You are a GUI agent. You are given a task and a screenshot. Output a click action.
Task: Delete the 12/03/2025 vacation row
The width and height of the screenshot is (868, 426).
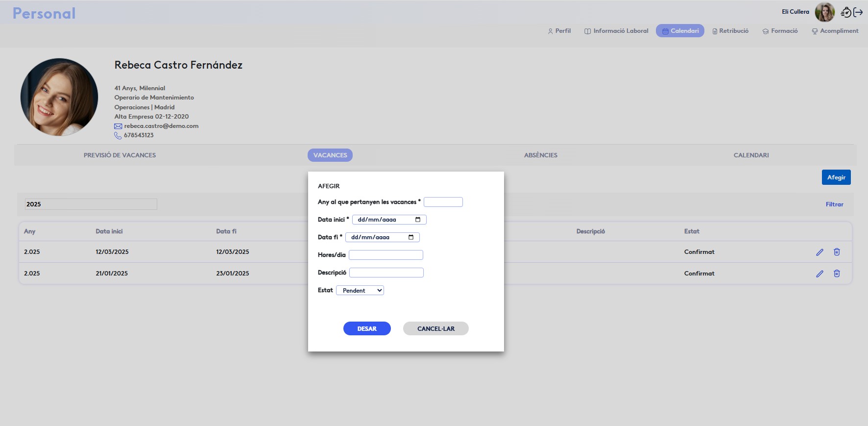coord(837,252)
